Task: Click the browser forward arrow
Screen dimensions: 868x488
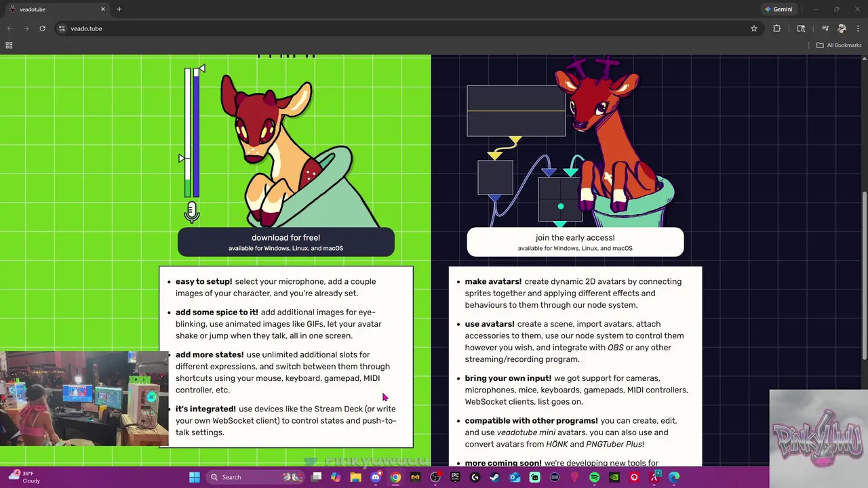Action: pos(26,28)
